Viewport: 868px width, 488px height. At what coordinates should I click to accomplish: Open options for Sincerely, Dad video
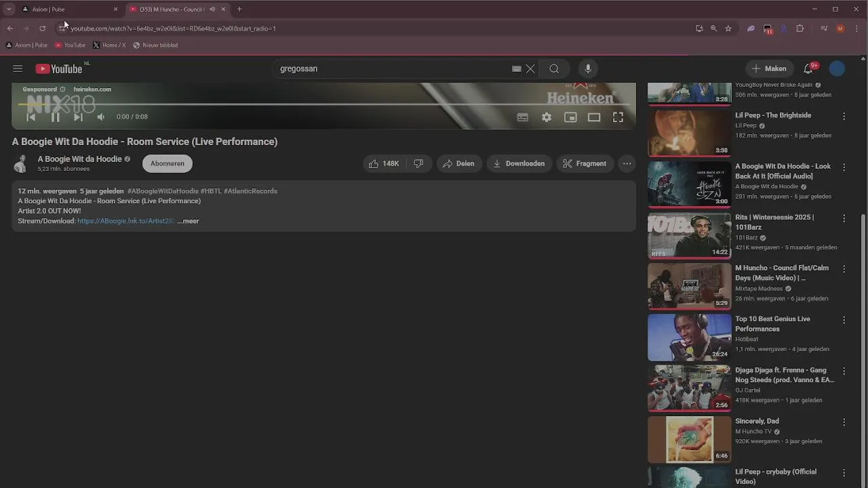tap(844, 422)
